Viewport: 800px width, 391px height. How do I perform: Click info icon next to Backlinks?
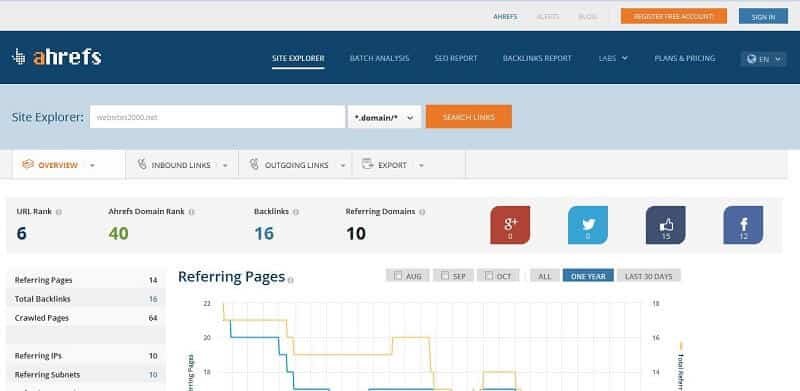tap(296, 212)
